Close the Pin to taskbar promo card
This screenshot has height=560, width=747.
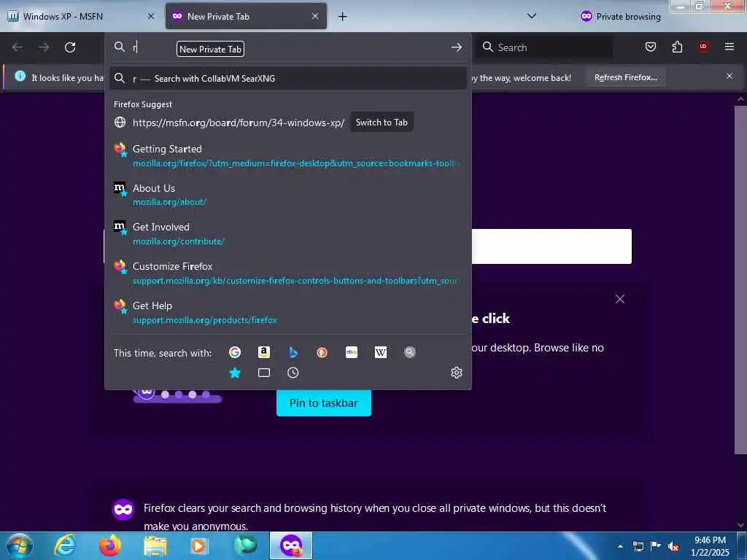coord(620,299)
